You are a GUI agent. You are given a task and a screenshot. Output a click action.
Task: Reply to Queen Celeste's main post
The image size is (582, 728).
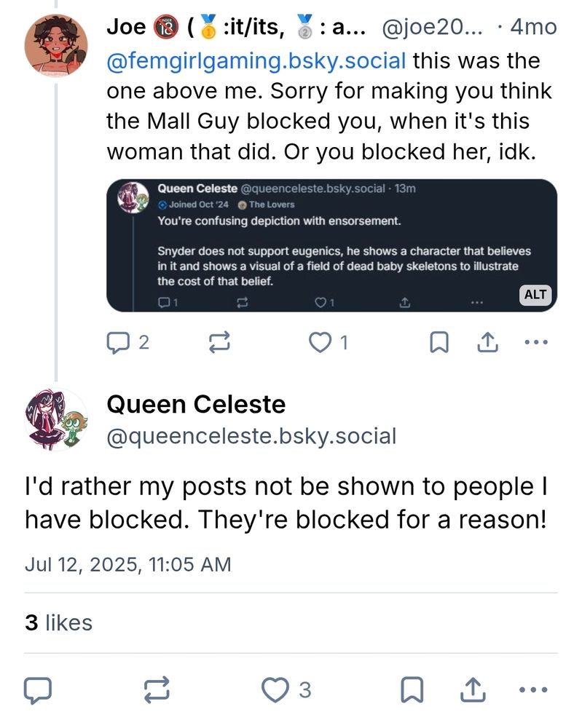38,690
